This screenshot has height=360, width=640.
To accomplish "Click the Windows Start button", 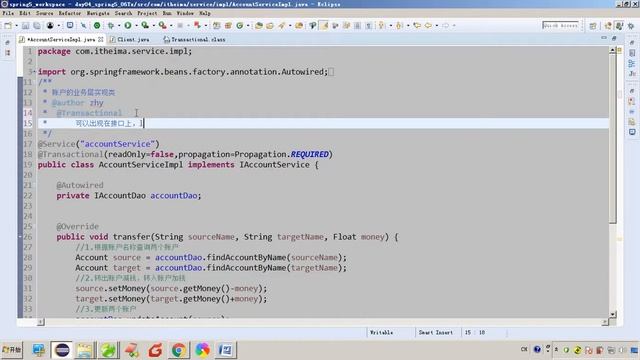I will [x=12, y=350].
